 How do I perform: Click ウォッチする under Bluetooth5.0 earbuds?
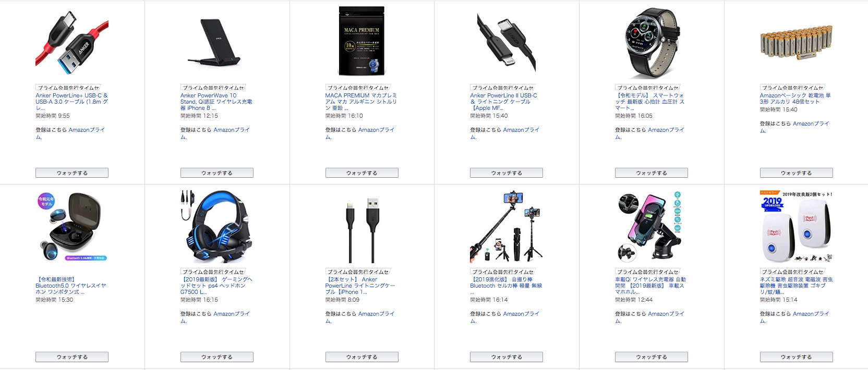[72, 357]
